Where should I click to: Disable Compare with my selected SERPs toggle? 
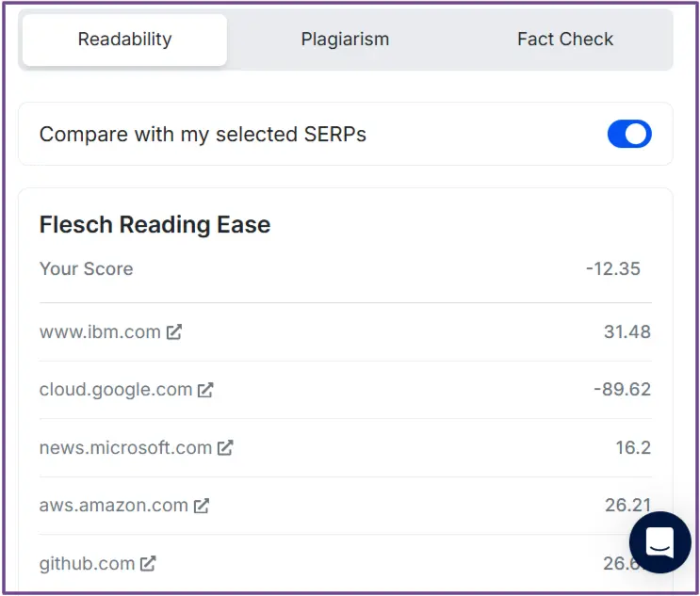pyautogui.click(x=628, y=134)
